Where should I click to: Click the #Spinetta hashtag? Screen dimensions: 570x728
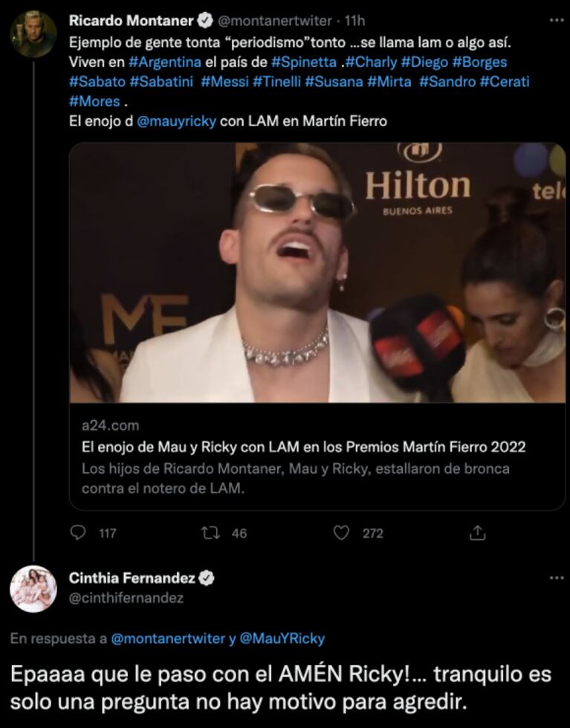(x=304, y=62)
